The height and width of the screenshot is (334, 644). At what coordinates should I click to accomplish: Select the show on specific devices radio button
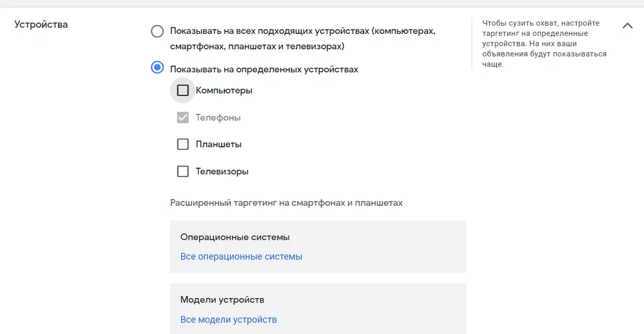pyautogui.click(x=157, y=68)
